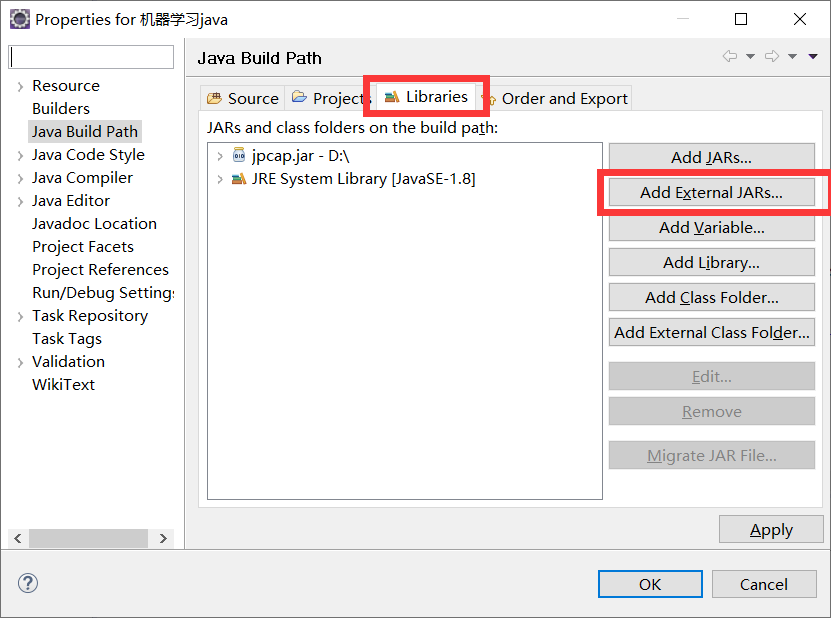The height and width of the screenshot is (618, 831).
Task: Click the Add External JARs button
Action: point(711,192)
